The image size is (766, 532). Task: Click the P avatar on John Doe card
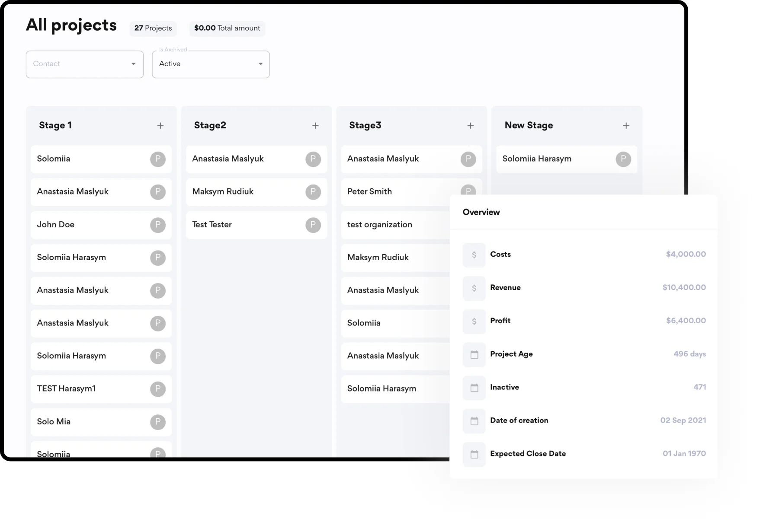[158, 225]
